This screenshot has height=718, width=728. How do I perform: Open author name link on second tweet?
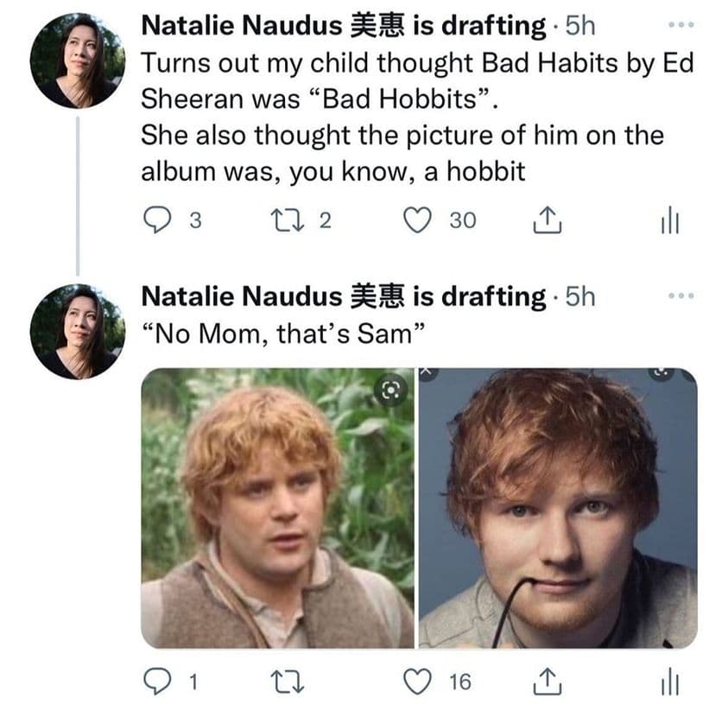(x=241, y=297)
